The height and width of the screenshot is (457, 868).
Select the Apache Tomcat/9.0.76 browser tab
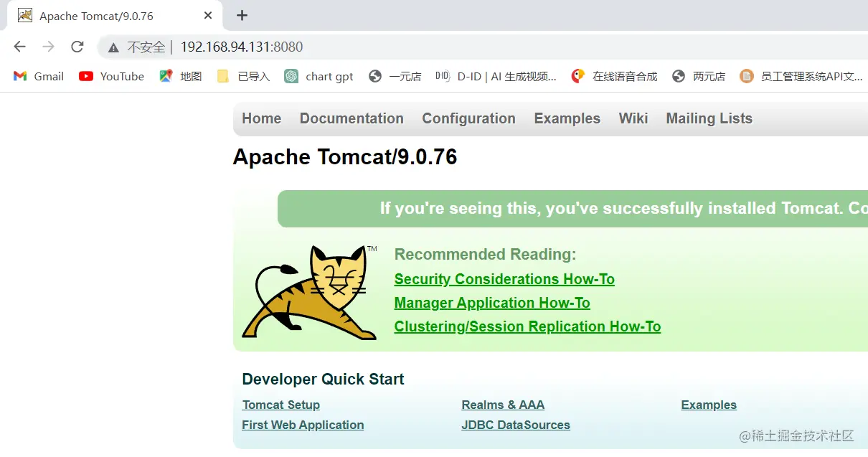point(115,16)
